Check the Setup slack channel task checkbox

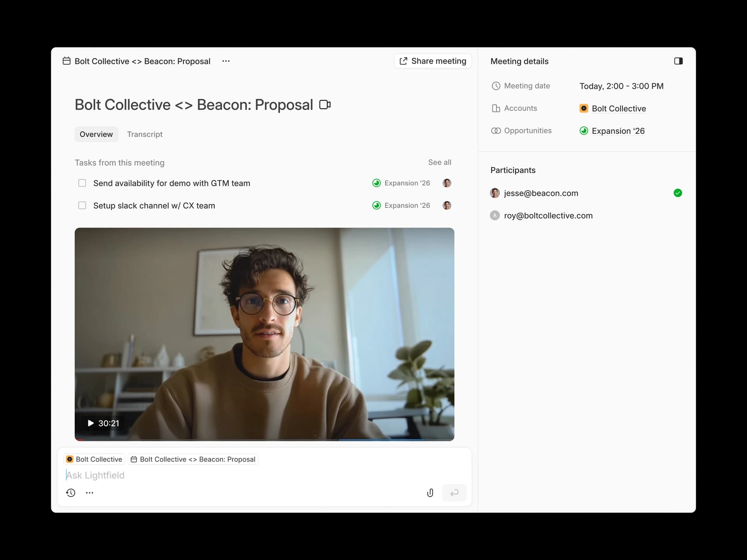[82, 205]
